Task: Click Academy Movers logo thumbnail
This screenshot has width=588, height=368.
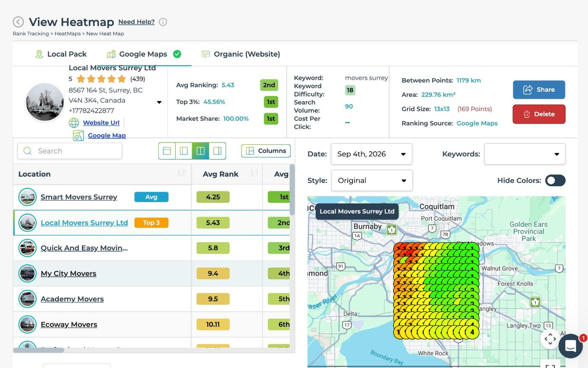Action: [27, 299]
